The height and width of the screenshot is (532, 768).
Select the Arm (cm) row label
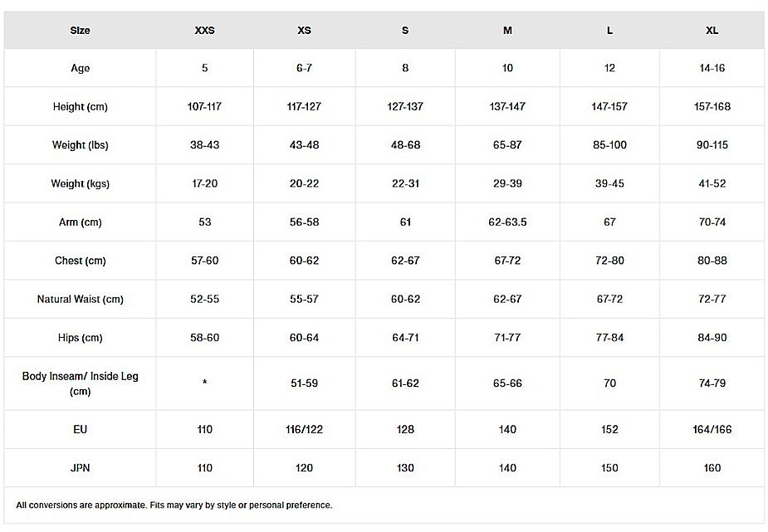coord(80,222)
